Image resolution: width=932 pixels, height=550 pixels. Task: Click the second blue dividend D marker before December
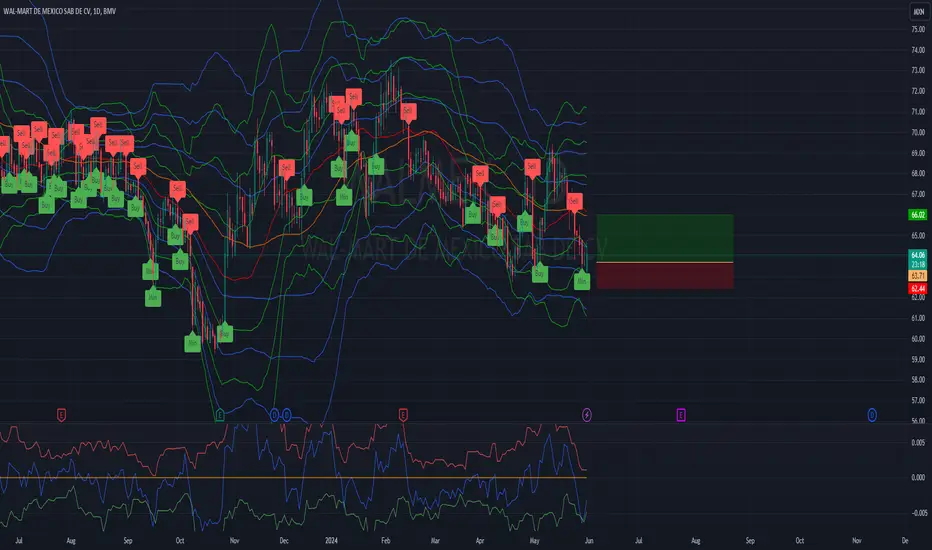[x=286, y=414]
